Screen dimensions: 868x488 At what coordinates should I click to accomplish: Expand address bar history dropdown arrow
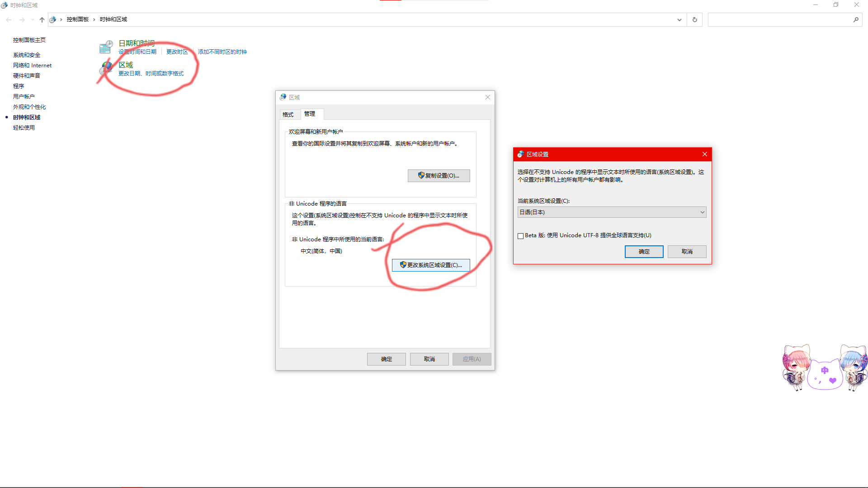pyautogui.click(x=679, y=20)
